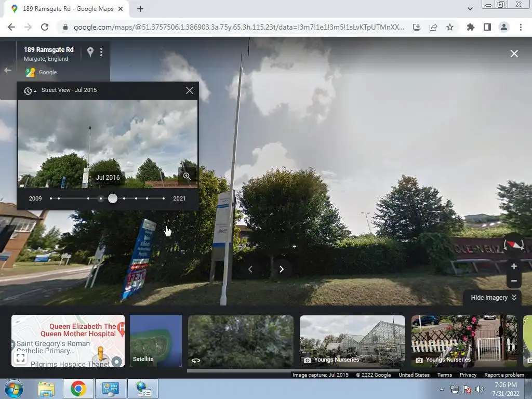Open Chrome's three-dot menu
This screenshot has width=532, height=399.
[x=521, y=27]
